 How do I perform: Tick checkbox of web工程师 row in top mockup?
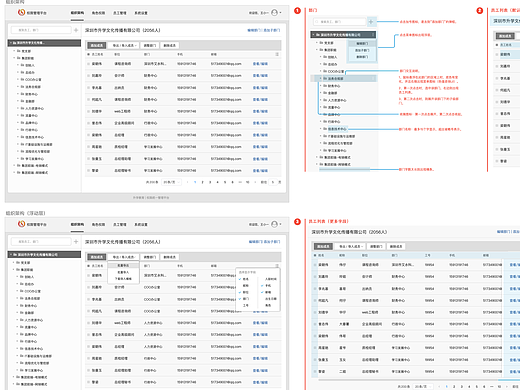point(89,111)
